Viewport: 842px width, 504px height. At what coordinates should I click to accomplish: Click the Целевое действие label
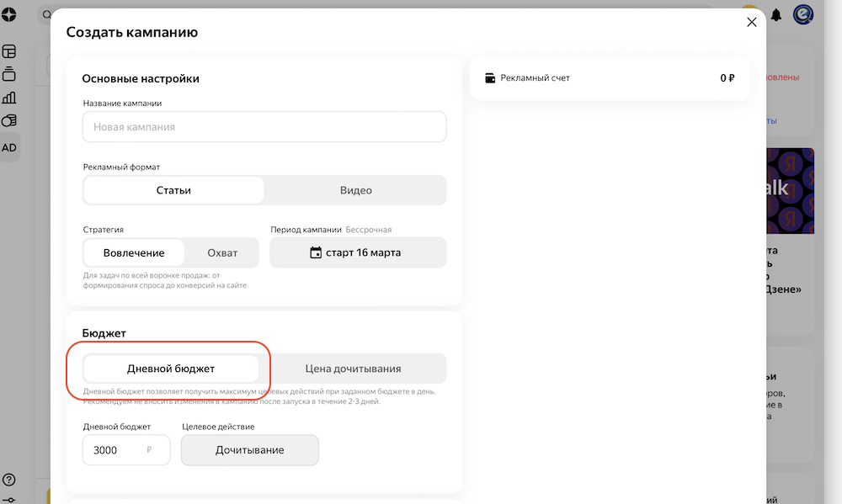(218, 427)
